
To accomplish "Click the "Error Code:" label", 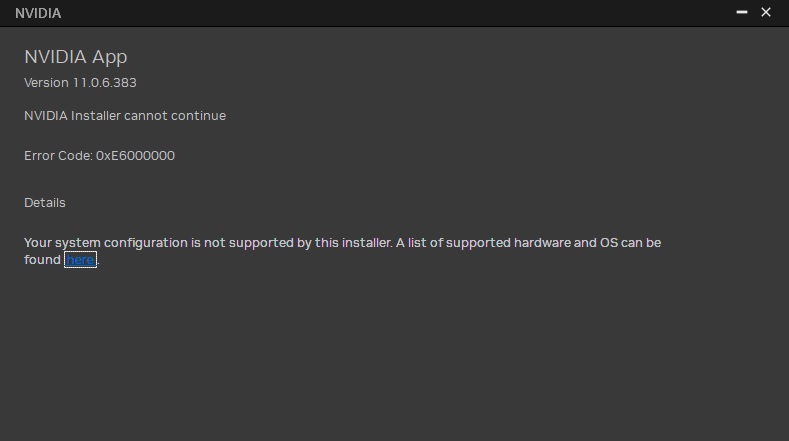I will coord(58,155).
